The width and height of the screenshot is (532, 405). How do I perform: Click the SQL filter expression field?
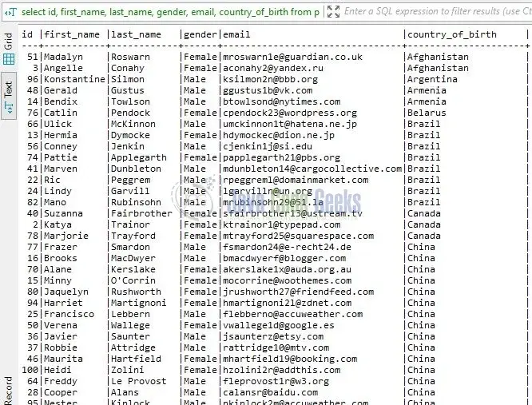click(437, 11)
